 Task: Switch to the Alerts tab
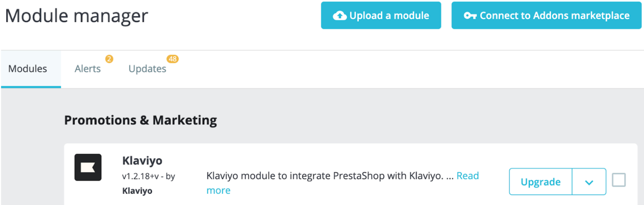coord(88,69)
